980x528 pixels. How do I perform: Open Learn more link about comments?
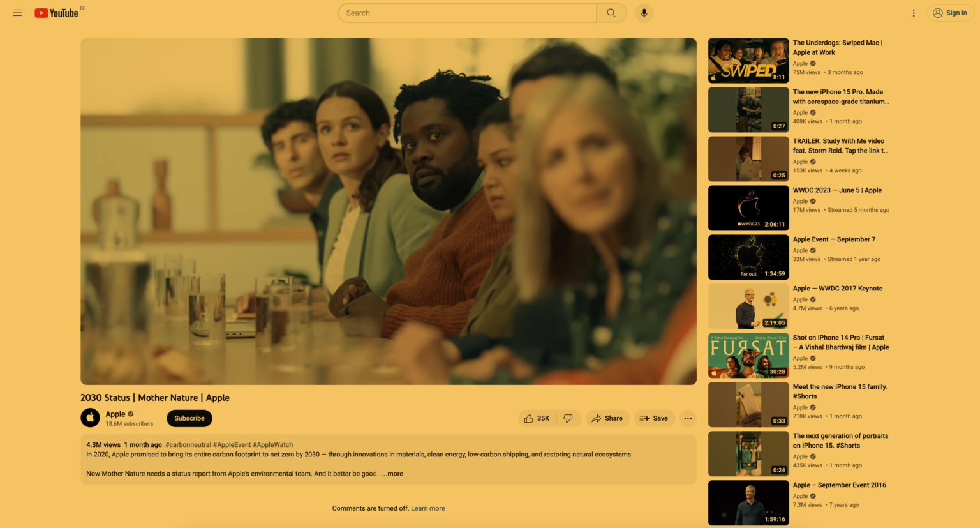pyautogui.click(x=427, y=508)
